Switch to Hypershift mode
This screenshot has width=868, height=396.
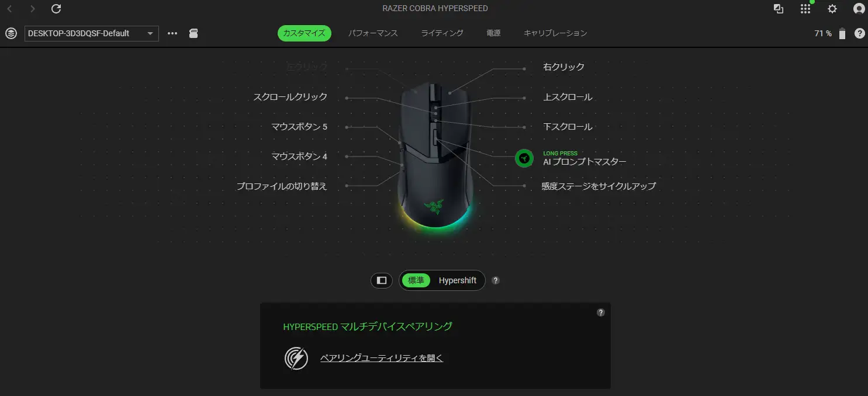coord(458,280)
